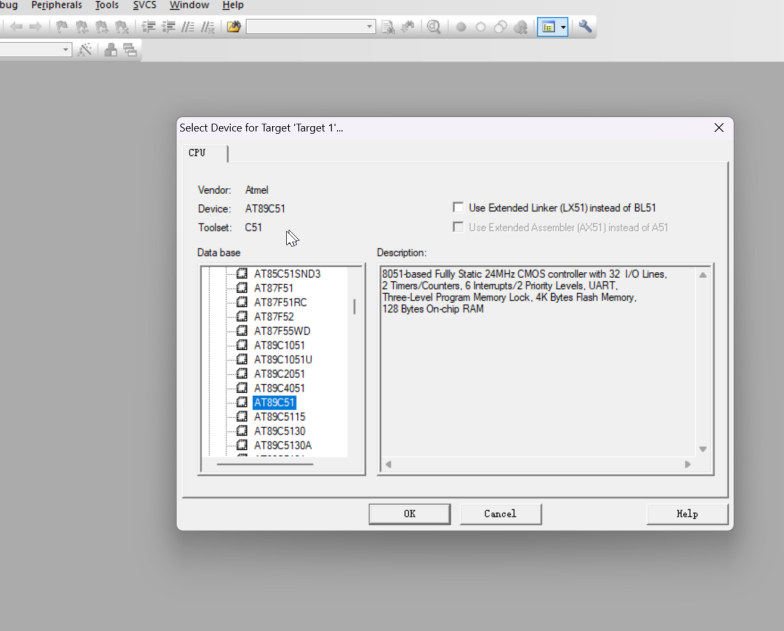Click the Multi-Project Workspace icon
This screenshot has height=631, width=784.
130,50
